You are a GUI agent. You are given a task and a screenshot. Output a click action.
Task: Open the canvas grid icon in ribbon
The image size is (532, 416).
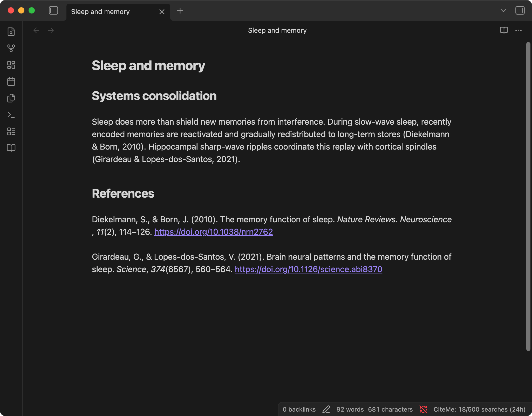coord(11,65)
